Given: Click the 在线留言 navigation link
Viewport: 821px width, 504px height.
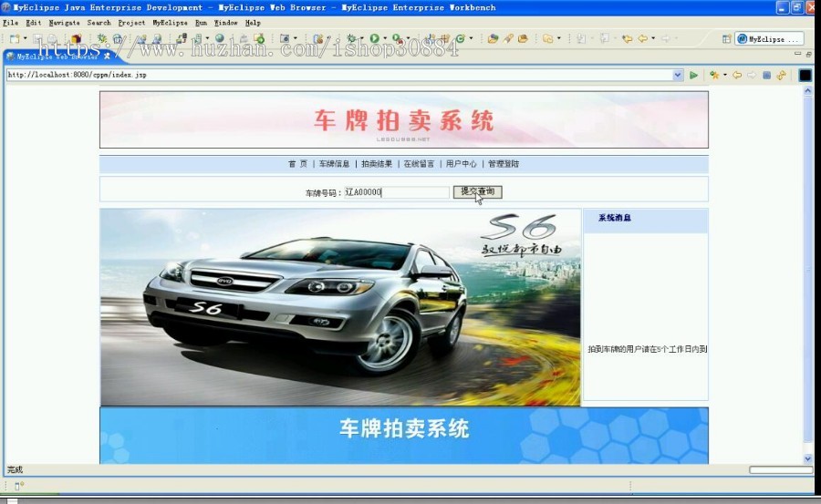Looking at the screenshot, I should pos(419,164).
